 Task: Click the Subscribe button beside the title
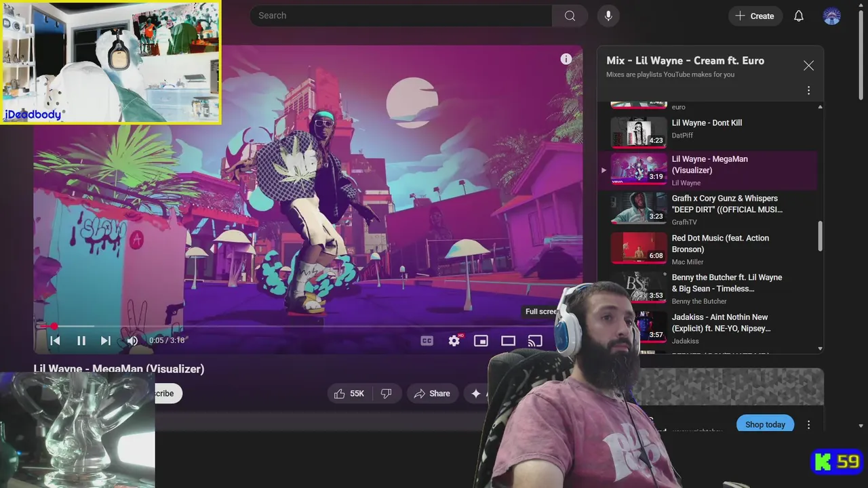[168, 393]
